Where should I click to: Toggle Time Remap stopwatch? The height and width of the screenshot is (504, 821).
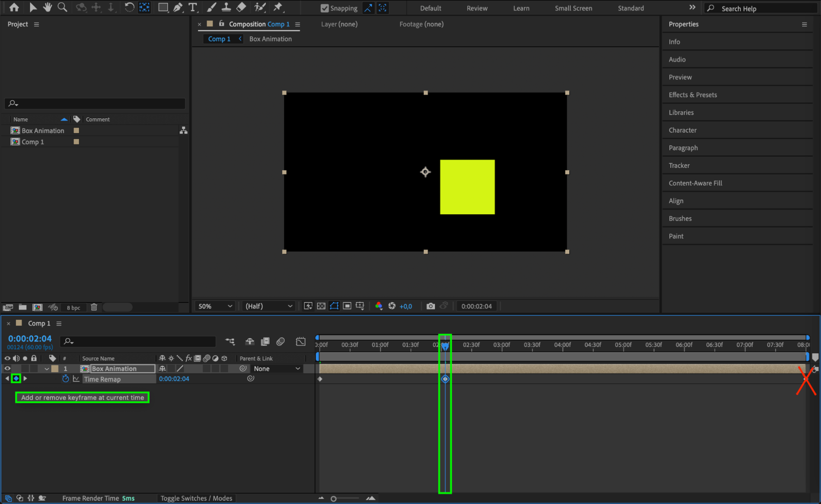65,379
